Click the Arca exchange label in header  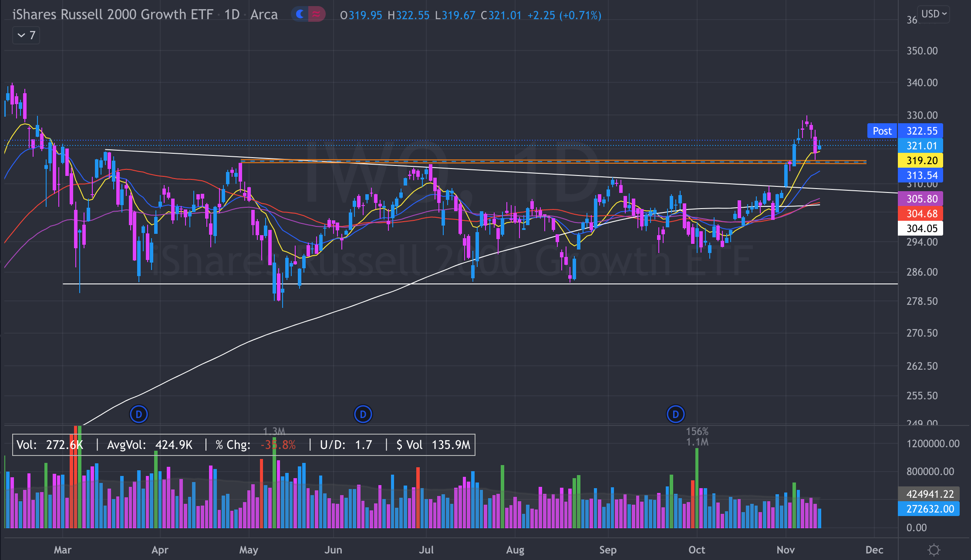(264, 14)
